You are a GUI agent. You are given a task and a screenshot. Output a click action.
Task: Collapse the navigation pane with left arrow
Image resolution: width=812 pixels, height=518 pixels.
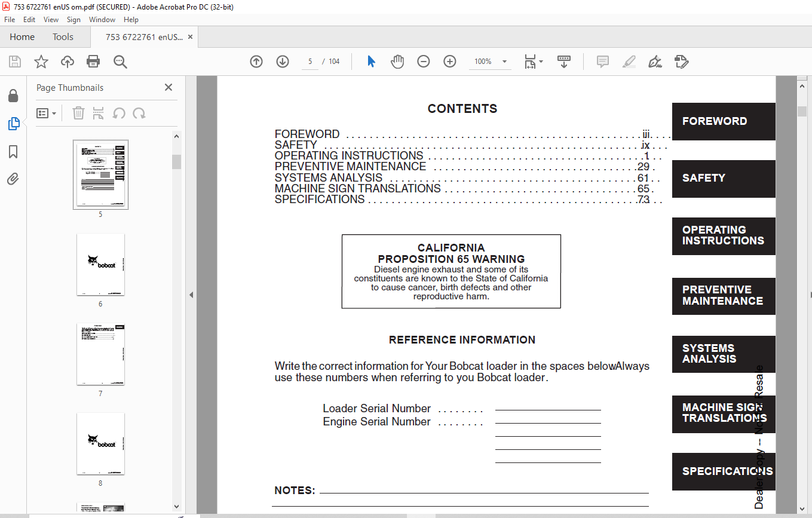coord(191,295)
